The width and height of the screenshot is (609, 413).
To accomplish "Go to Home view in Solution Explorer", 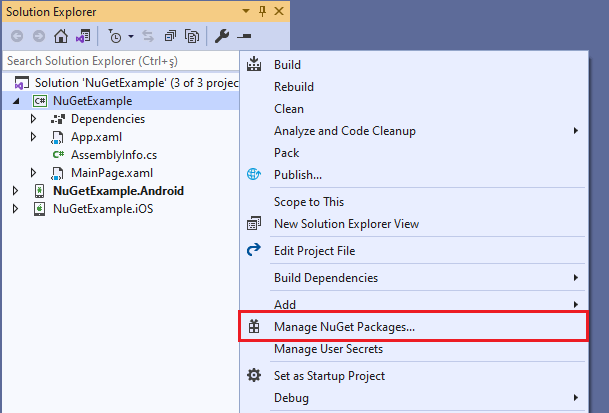I will 61,36.
